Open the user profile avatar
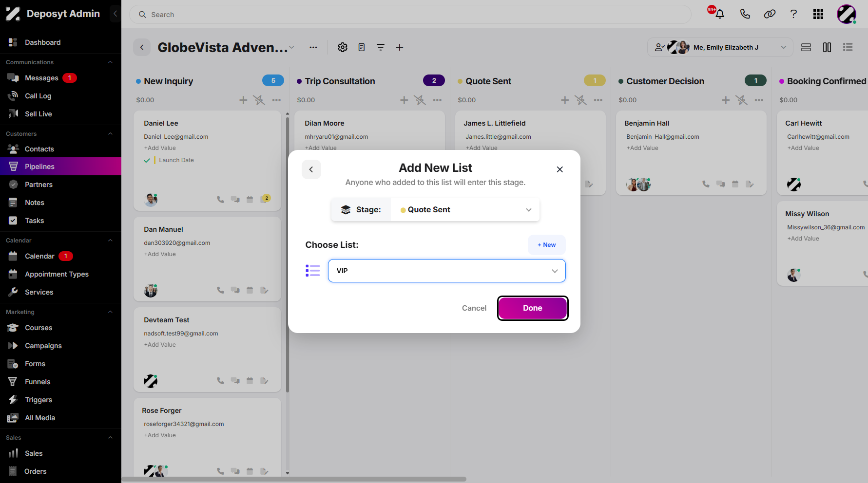This screenshot has width=868, height=483. pyautogui.click(x=847, y=14)
